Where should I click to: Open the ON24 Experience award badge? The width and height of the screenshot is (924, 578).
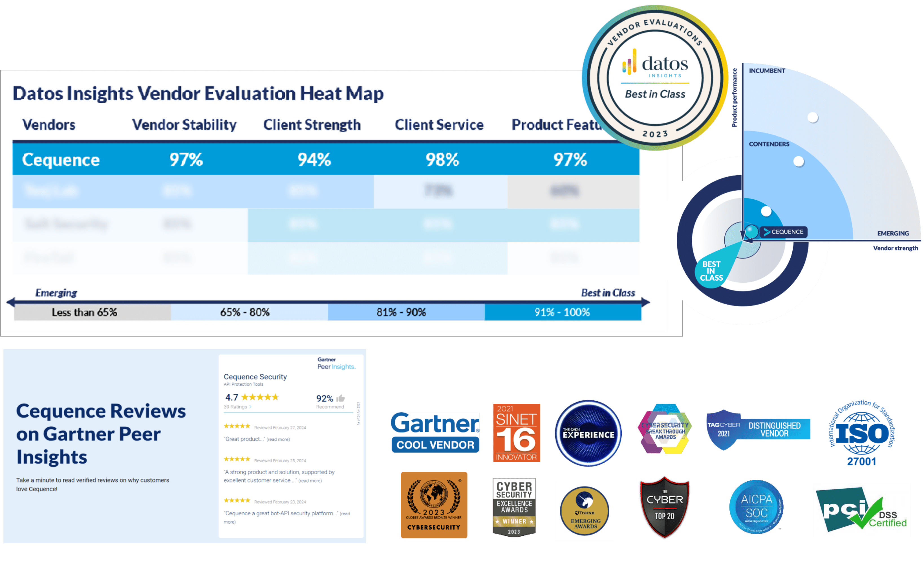pos(588,433)
